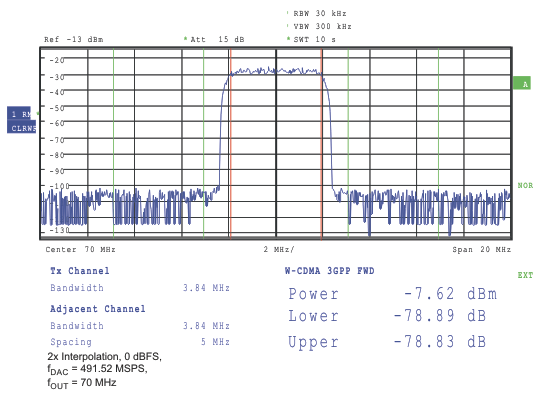Click the green 'EXT' status label
Image resolution: width=533 pixels, height=395 pixels.
pyautogui.click(x=525, y=275)
